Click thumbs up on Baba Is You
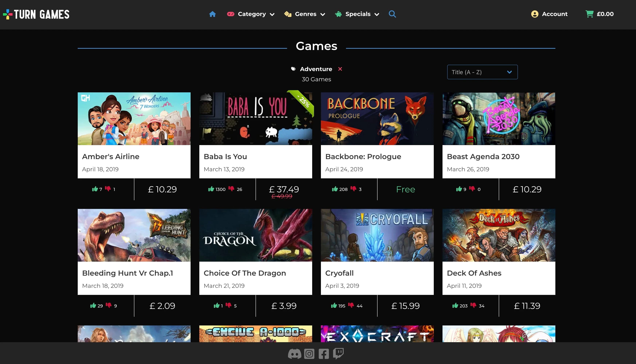This screenshot has width=636, height=364. coord(211,189)
